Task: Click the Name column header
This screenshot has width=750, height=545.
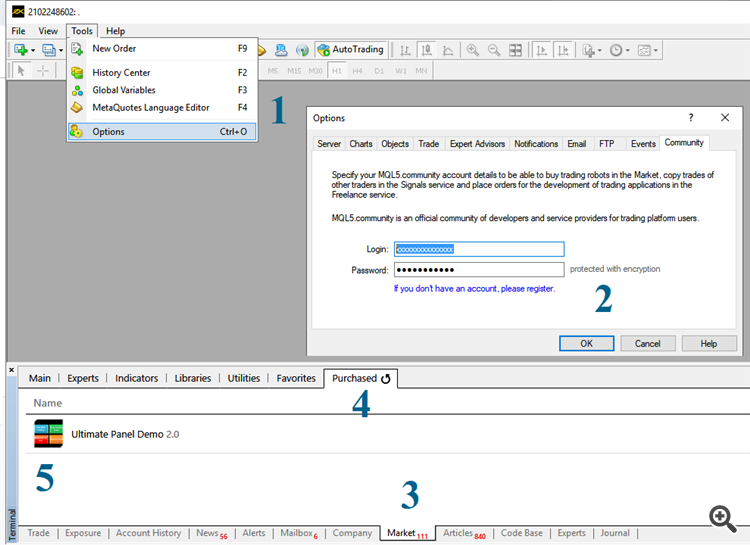Action: pyautogui.click(x=47, y=403)
